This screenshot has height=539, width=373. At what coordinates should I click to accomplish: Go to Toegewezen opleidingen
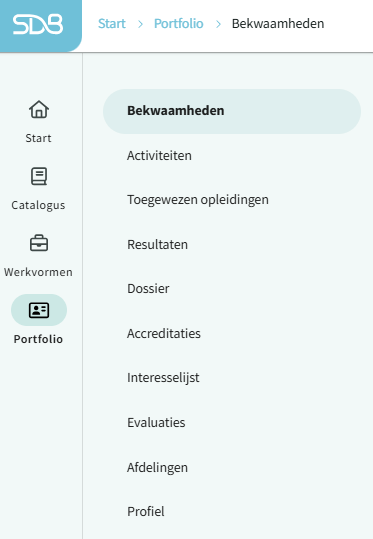[x=232, y=200]
